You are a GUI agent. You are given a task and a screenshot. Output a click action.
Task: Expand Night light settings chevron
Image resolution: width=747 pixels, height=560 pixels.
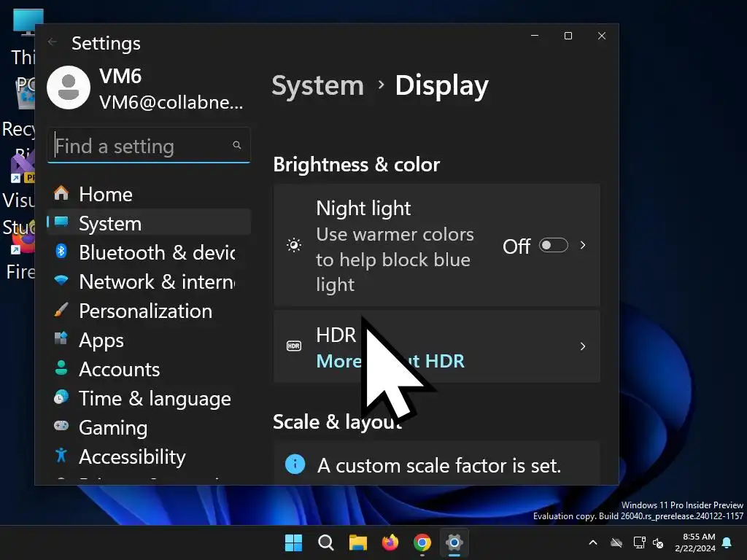point(582,245)
